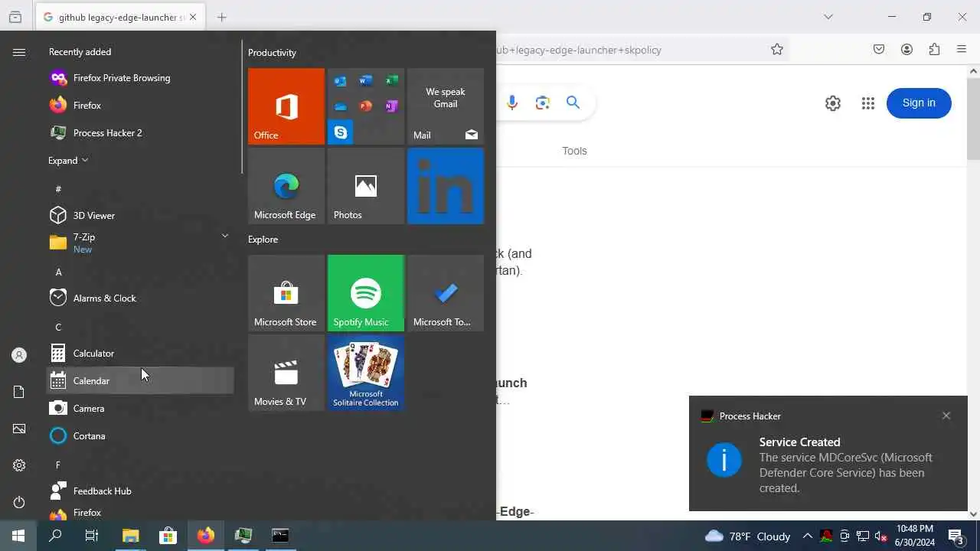This screenshot has height=551, width=980.
Task: Click the Office tile
Action: point(286,106)
